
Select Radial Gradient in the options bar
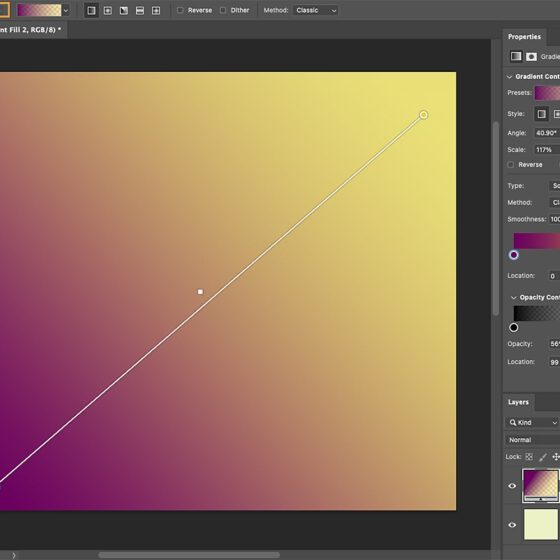point(108,11)
